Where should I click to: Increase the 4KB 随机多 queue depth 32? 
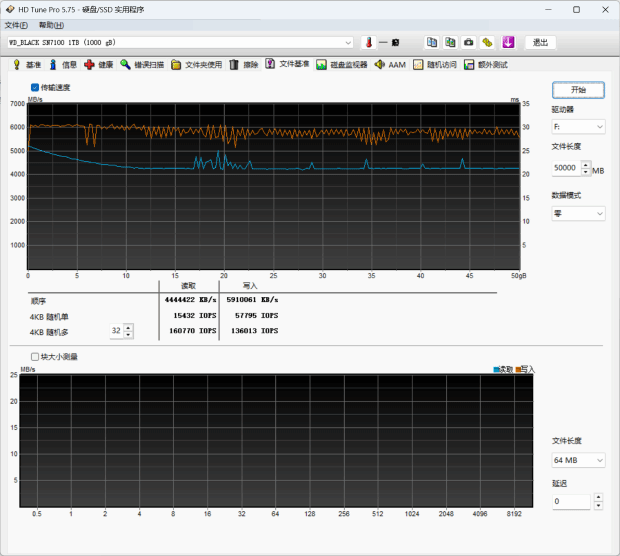click(128, 327)
